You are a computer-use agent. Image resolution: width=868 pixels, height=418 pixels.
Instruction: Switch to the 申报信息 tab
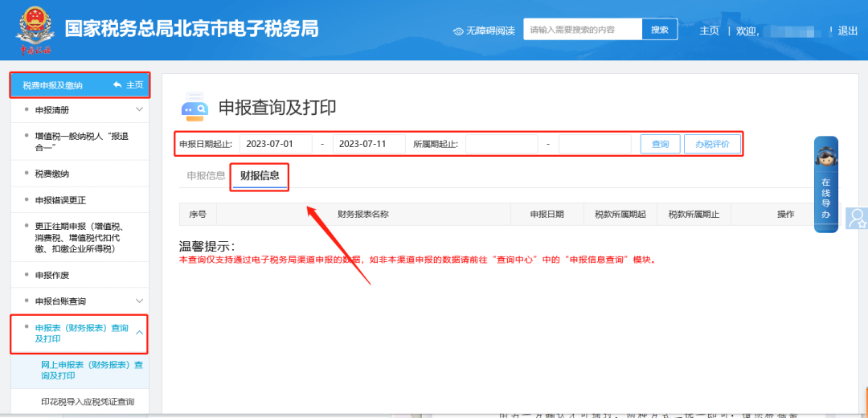point(206,176)
